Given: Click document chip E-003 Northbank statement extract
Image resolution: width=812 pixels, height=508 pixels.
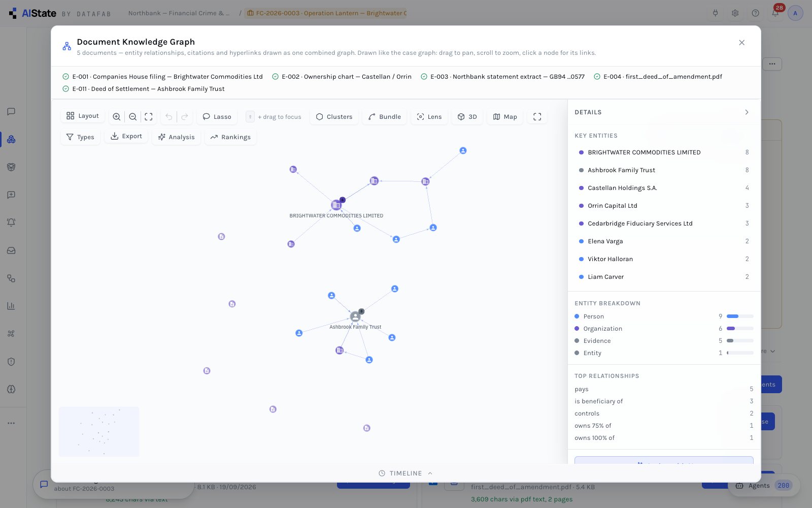Looking at the screenshot, I should pyautogui.click(x=502, y=77).
